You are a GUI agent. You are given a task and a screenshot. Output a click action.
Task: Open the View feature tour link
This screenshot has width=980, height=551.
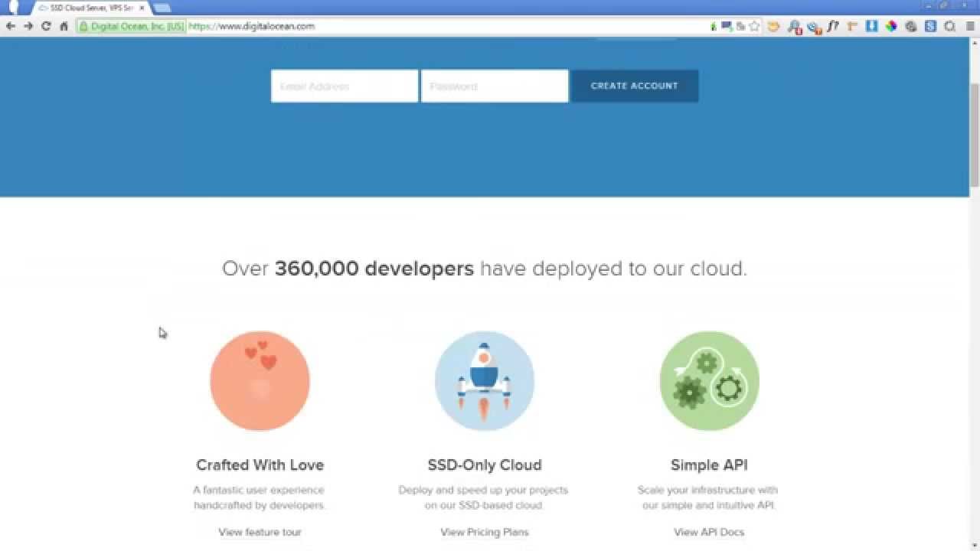pyautogui.click(x=260, y=532)
